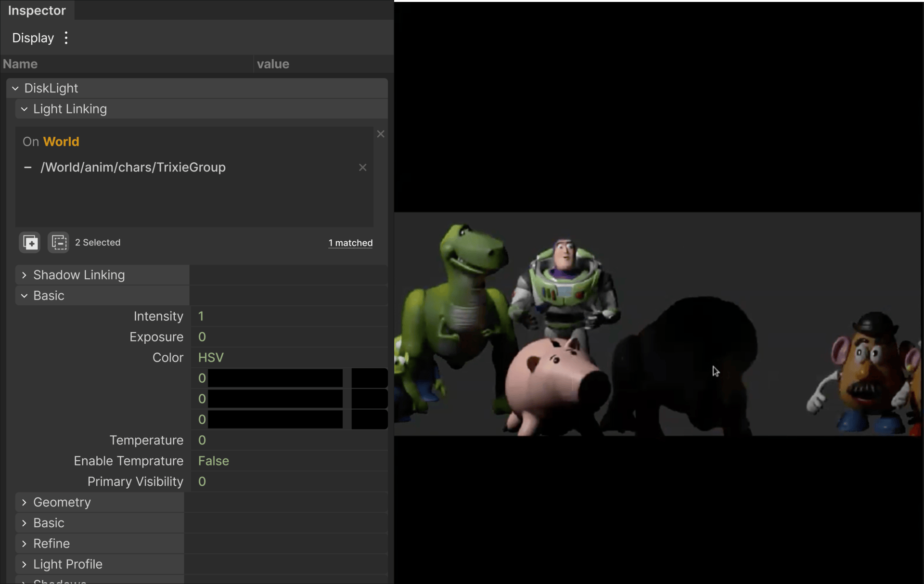Viewport: 924px width, 584px height.
Task: Click the remove selected prims icon
Action: [x=59, y=242]
